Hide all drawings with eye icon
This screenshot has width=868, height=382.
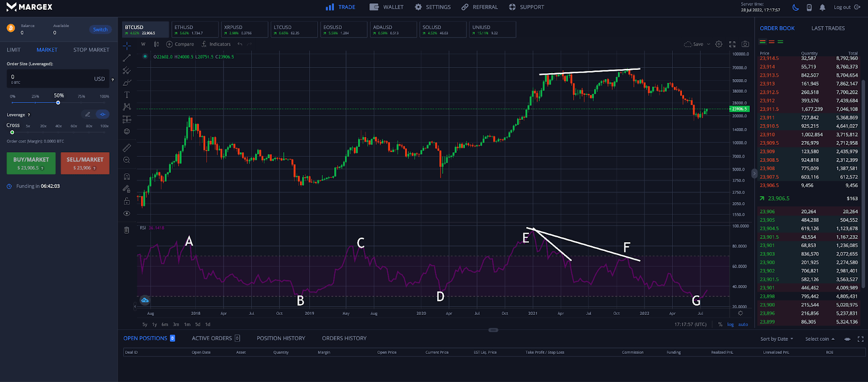(x=127, y=213)
